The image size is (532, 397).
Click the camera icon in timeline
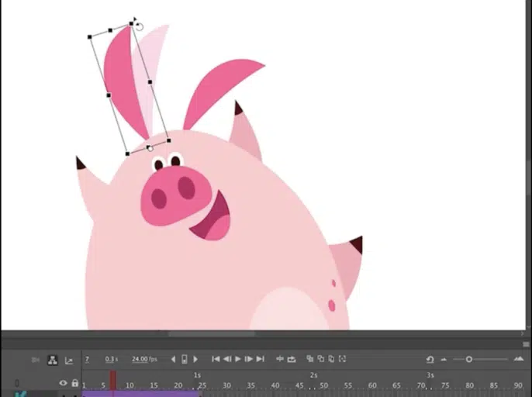point(35,360)
